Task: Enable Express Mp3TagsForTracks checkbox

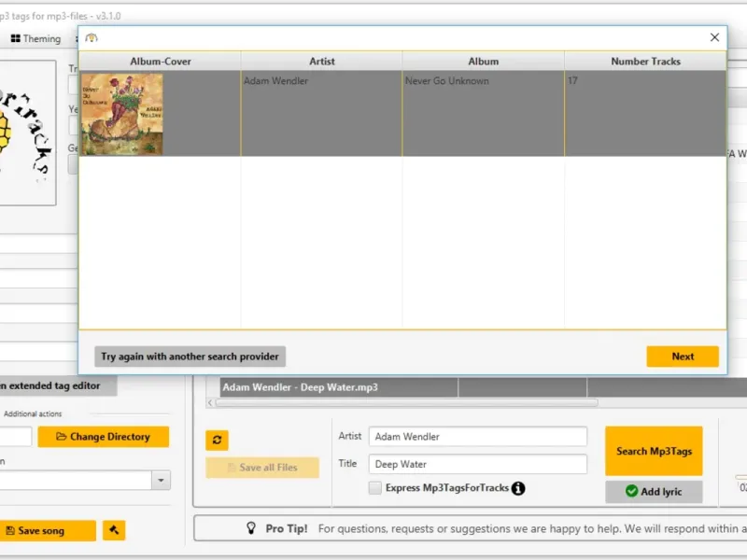Action: pos(375,488)
